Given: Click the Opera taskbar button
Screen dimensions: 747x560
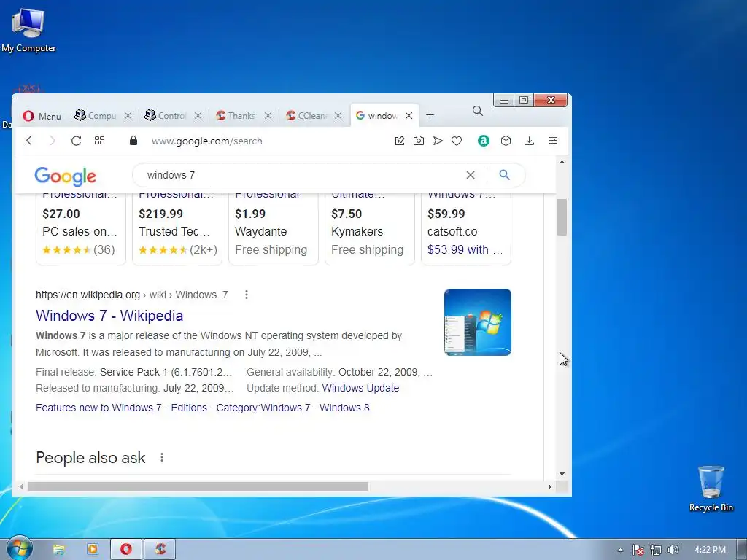Looking at the screenshot, I should (125, 550).
